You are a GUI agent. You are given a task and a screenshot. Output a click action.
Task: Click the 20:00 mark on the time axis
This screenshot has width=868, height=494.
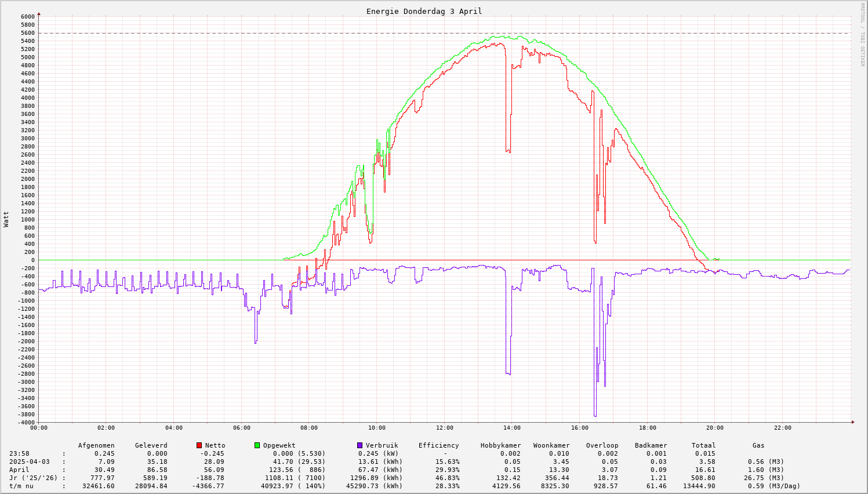[x=715, y=428]
